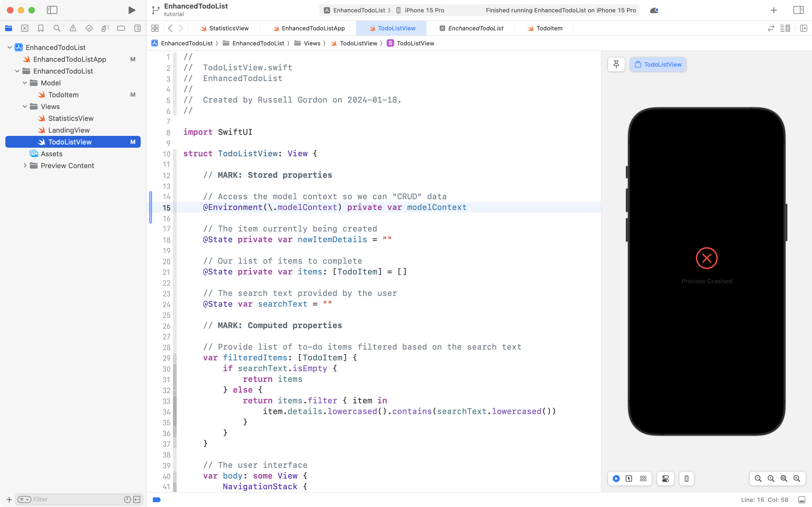Select the preview selectable mode cursor icon

point(629,479)
